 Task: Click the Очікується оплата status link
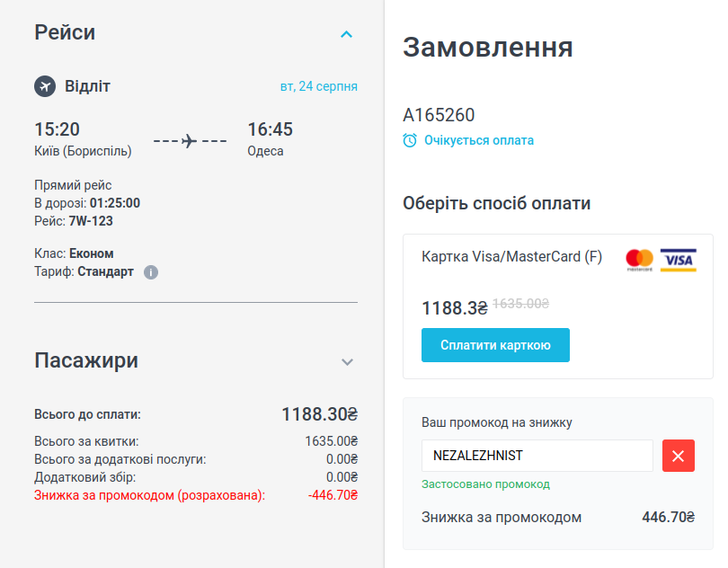click(x=478, y=140)
